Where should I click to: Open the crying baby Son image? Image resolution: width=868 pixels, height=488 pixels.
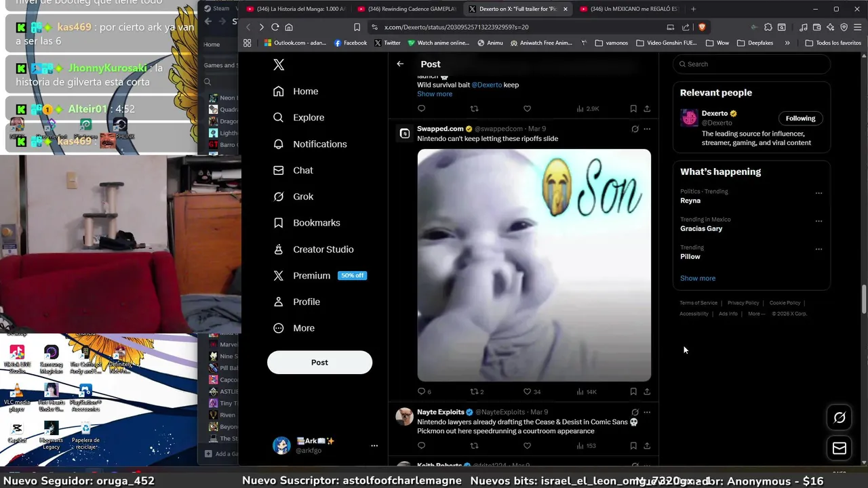(x=534, y=265)
